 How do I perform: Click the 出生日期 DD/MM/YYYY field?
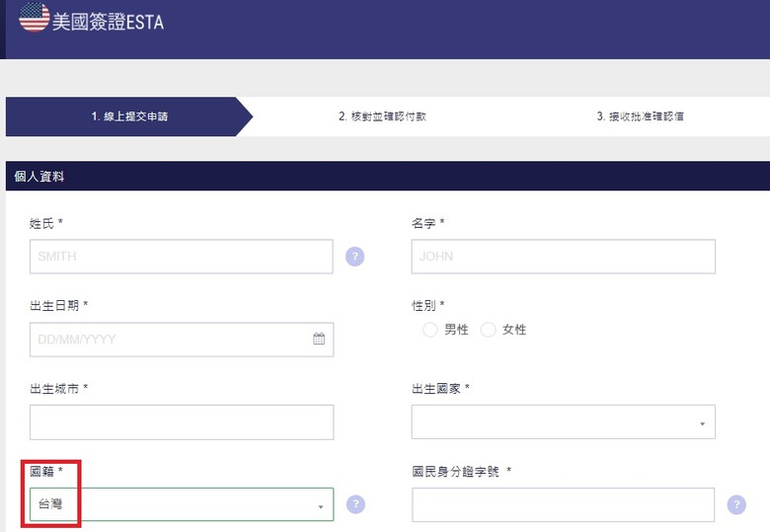[x=182, y=340]
